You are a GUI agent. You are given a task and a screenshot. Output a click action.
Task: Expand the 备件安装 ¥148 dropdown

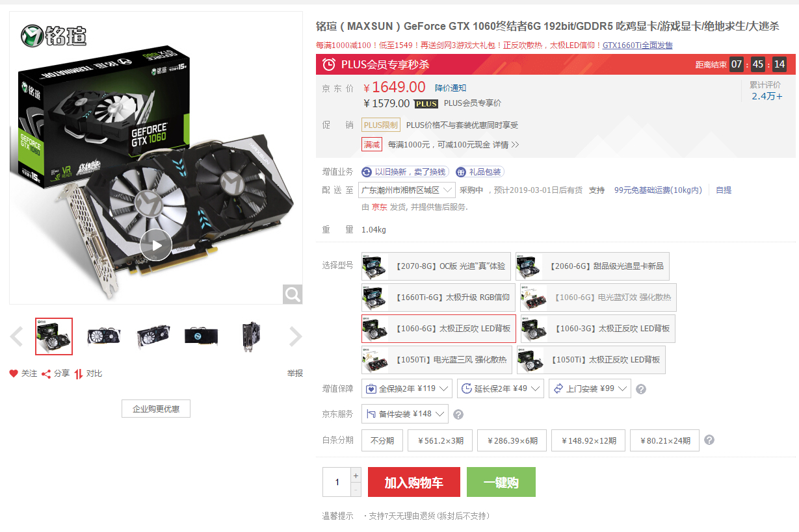tap(404, 414)
